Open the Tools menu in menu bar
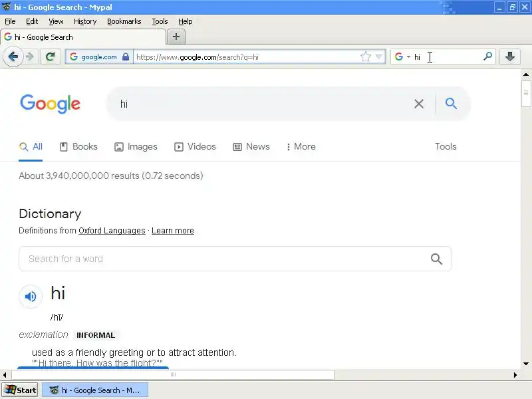 click(160, 21)
